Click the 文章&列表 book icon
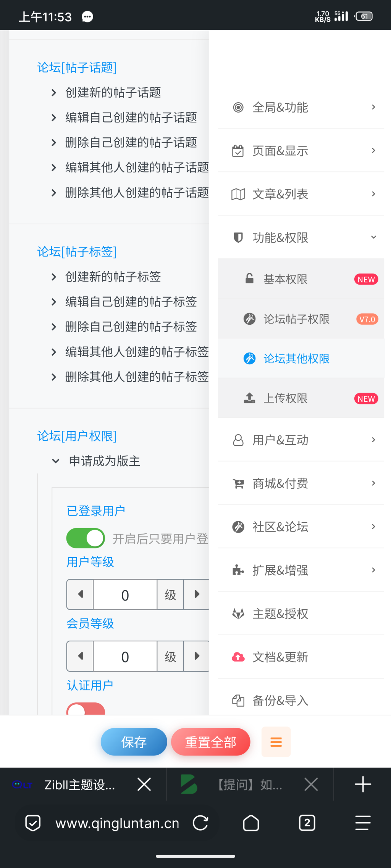 [238, 194]
